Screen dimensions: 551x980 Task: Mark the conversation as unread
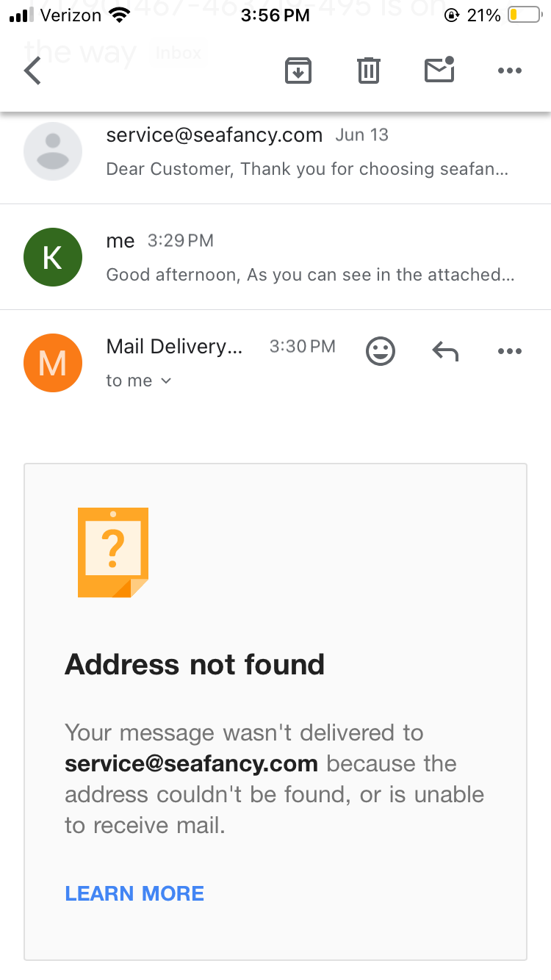click(x=439, y=70)
